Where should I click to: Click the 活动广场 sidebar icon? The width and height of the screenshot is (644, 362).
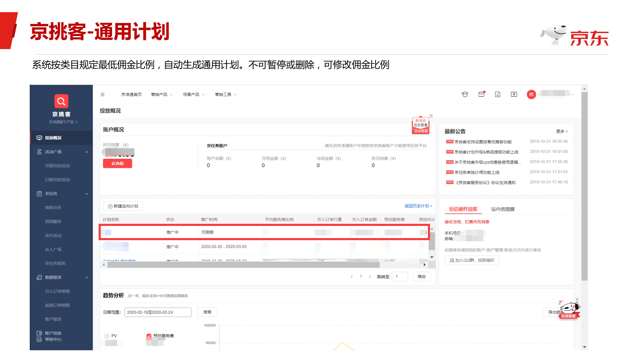point(39,152)
